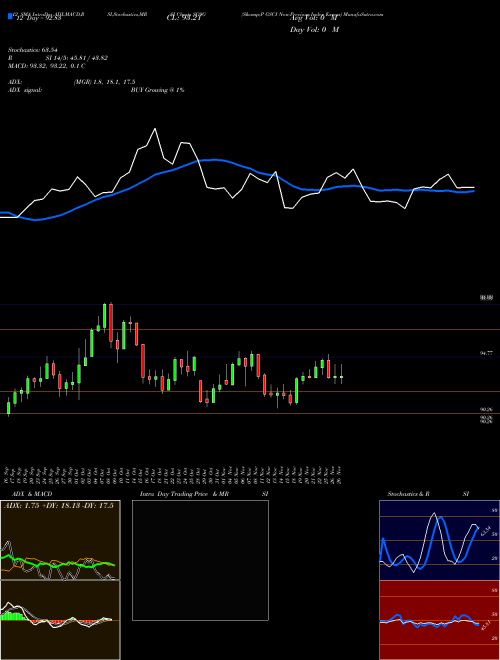Image resolution: width=500 pixels, height=660 pixels.
Task: Select the '12 Day = 92.83' label
Action: click(x=37, y=18)
